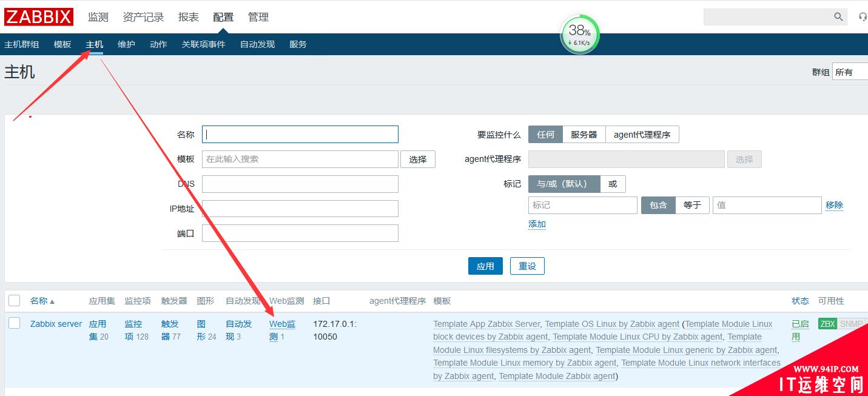
Task: Click the 选择 button next to 模板
Action: point(418,159)
